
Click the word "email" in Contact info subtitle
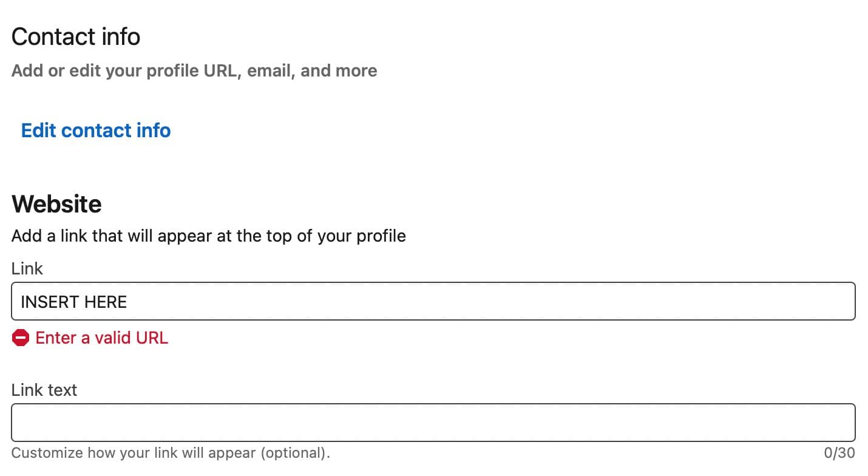click(x=271, y=71)
